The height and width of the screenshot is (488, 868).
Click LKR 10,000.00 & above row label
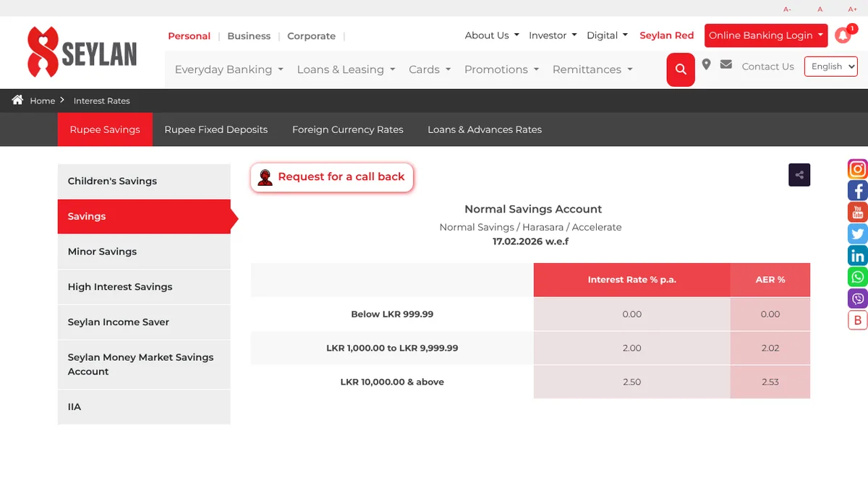coord(392,382)
